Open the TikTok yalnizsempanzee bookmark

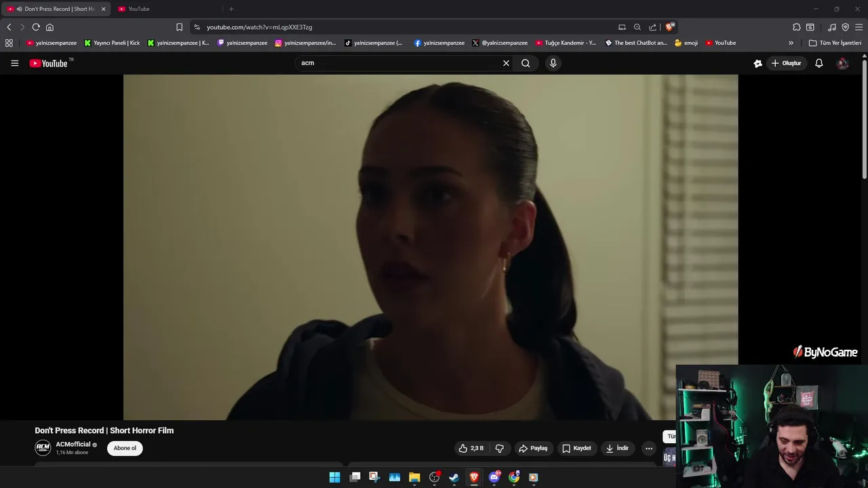[x=374, y=43]
